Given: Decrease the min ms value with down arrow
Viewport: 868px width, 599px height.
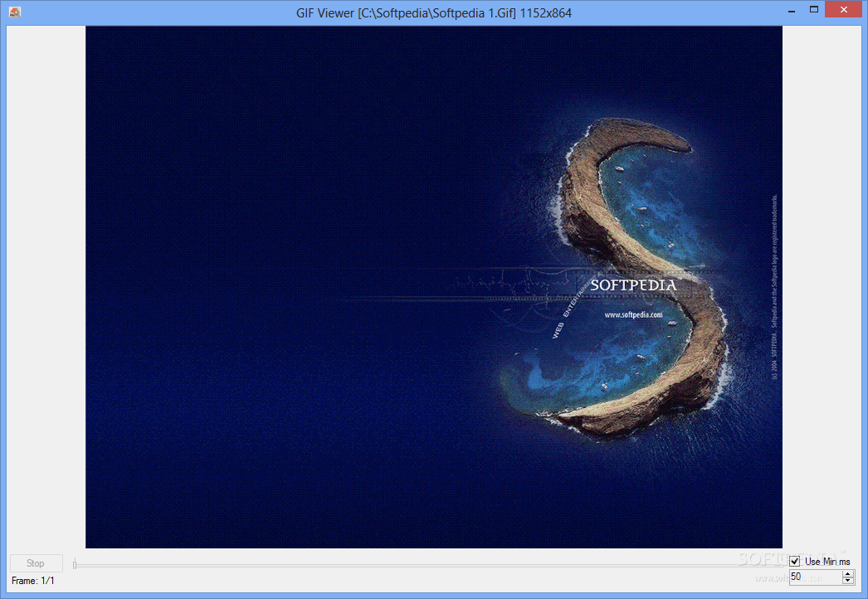Looking at the screenshot, I should point(848,580).
